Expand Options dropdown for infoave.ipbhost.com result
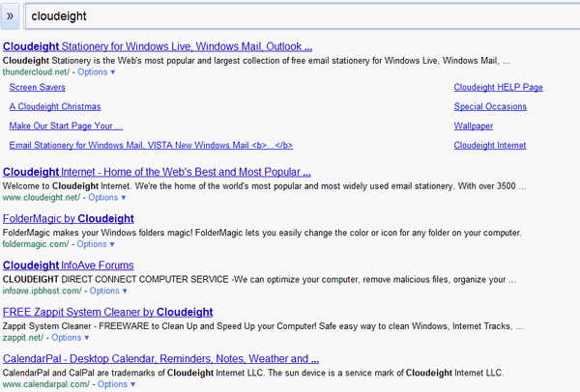The height and width of the screenshot is (392, 580). point(108,291)
